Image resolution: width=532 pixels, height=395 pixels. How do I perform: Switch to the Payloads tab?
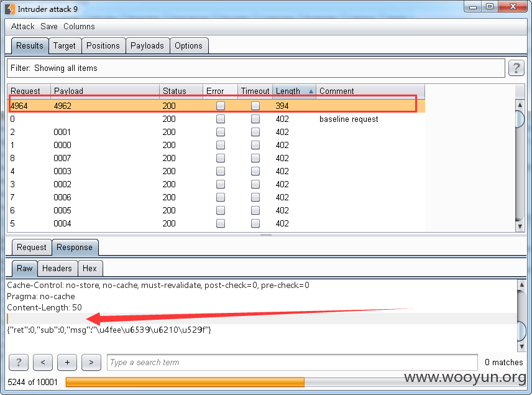point(147,45)
